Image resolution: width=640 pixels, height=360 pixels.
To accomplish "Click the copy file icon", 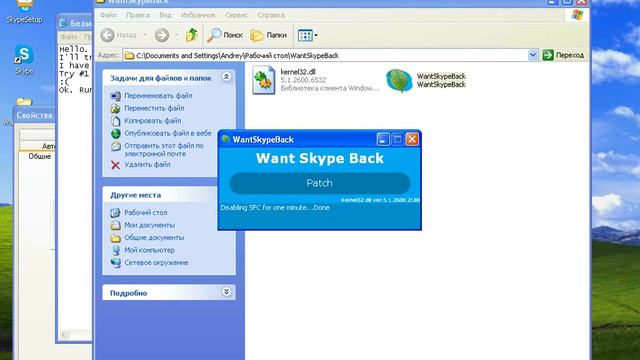I will click(116, 121).
